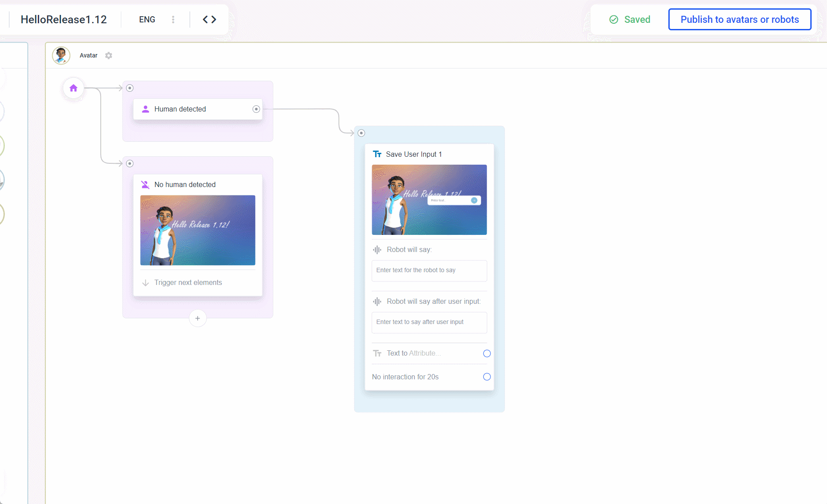Click the Human detected person icon

point(145,109)
